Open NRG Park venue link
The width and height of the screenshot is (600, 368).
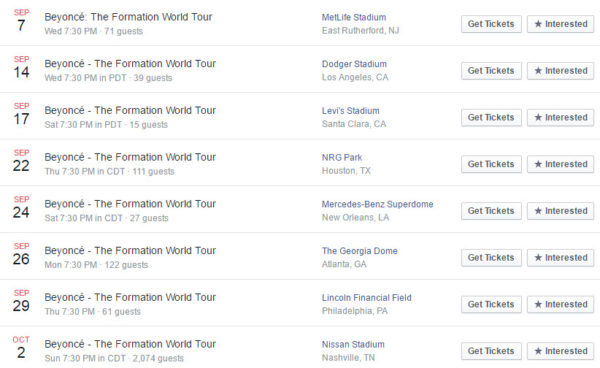coord(342,157)
